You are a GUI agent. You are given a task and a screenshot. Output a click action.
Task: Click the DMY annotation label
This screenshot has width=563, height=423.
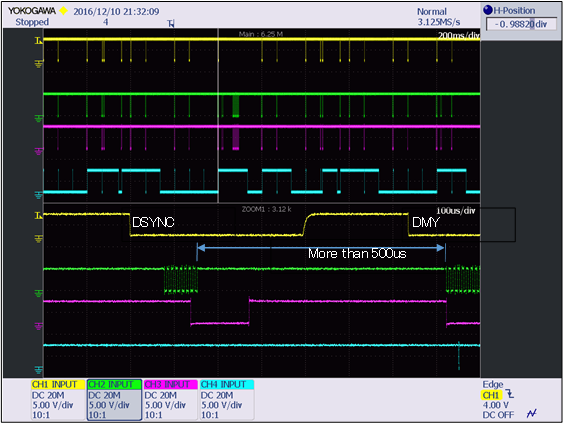click(x=425, y=222)
